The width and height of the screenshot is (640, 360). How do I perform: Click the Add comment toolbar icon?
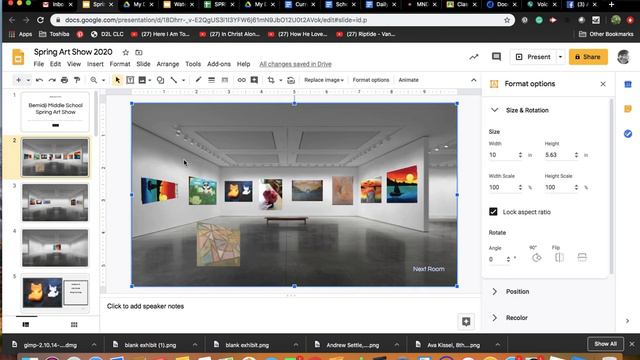click(x=254, y=80)
